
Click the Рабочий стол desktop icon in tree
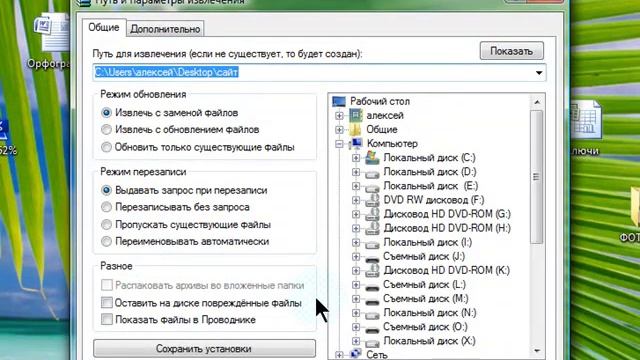click(x=339, y=101)
